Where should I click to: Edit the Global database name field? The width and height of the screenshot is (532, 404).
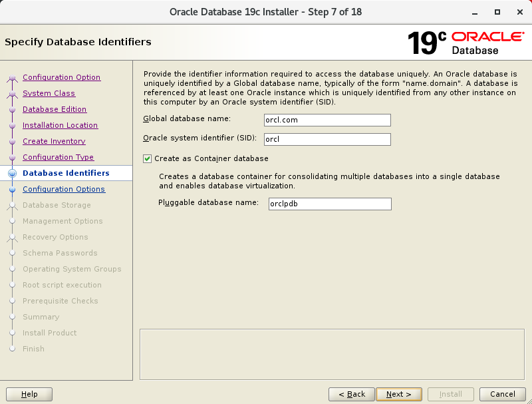coord(327,120)
